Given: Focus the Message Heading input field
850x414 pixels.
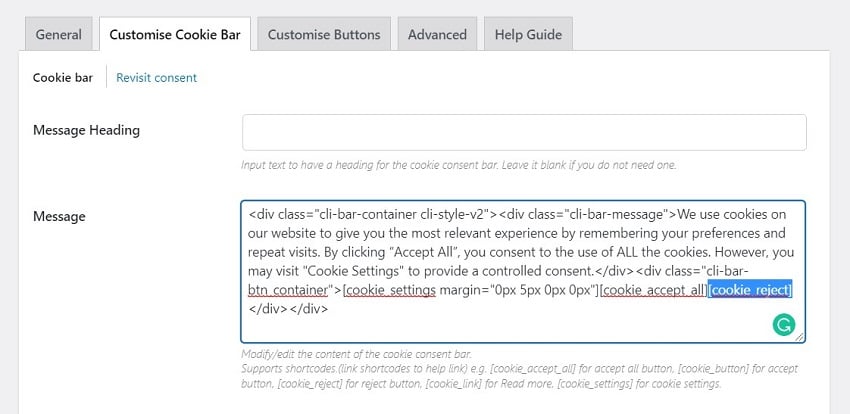Looking at the screenshot, I should [524, 132].
